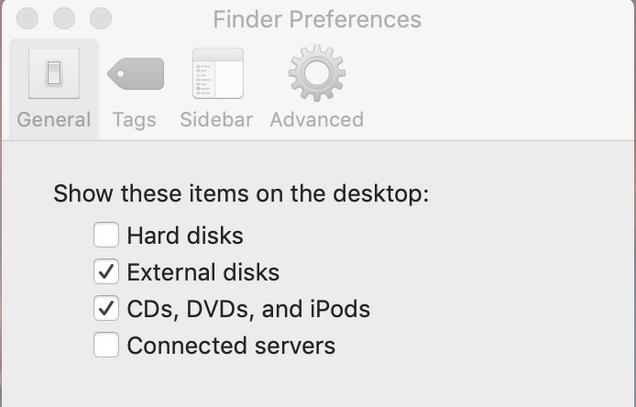This screenshot has height=407, width=636.
Task: Switch to the Advanced tab label
Action: (x=317, y=120)
